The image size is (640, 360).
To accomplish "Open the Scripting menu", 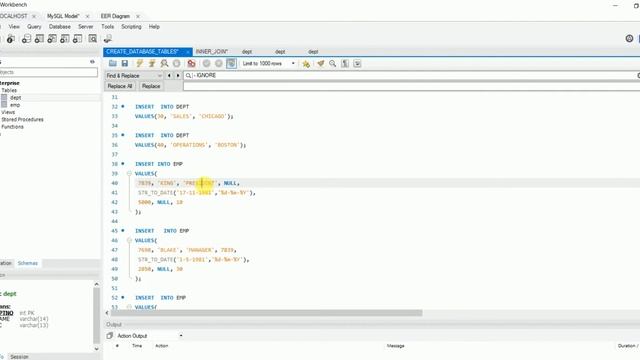I will (x=131, y=27).
